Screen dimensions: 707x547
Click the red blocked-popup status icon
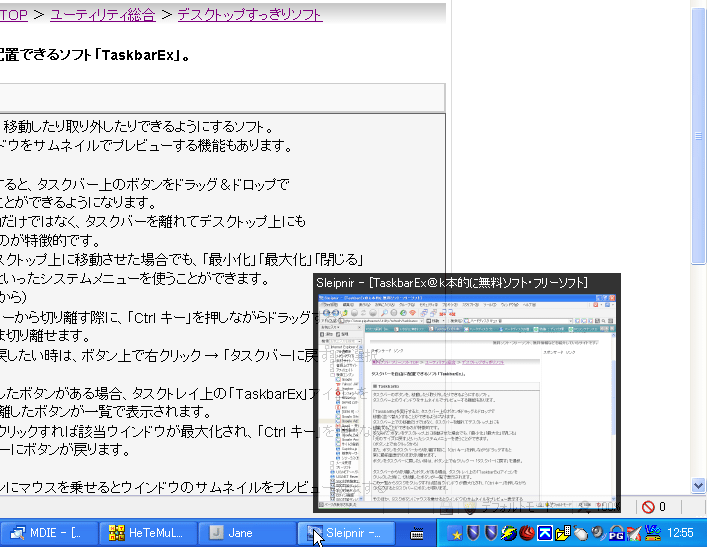click(x=648, y=507)
